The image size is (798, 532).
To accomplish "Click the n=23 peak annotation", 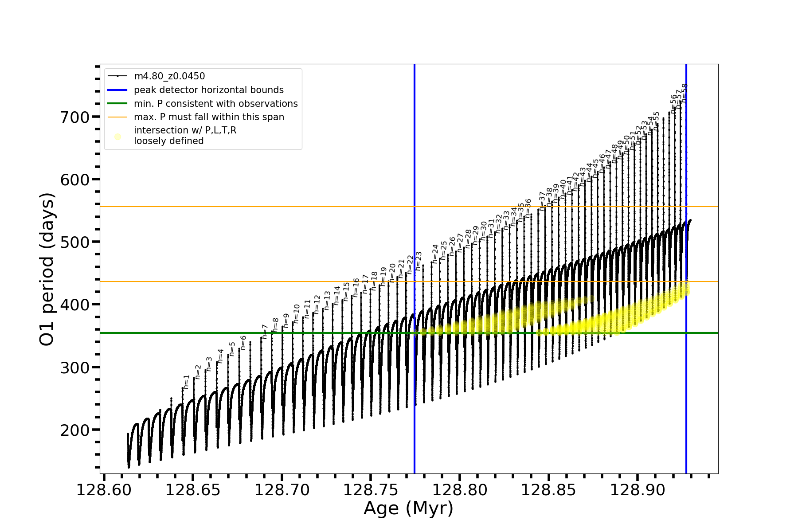I will point(419,261).
